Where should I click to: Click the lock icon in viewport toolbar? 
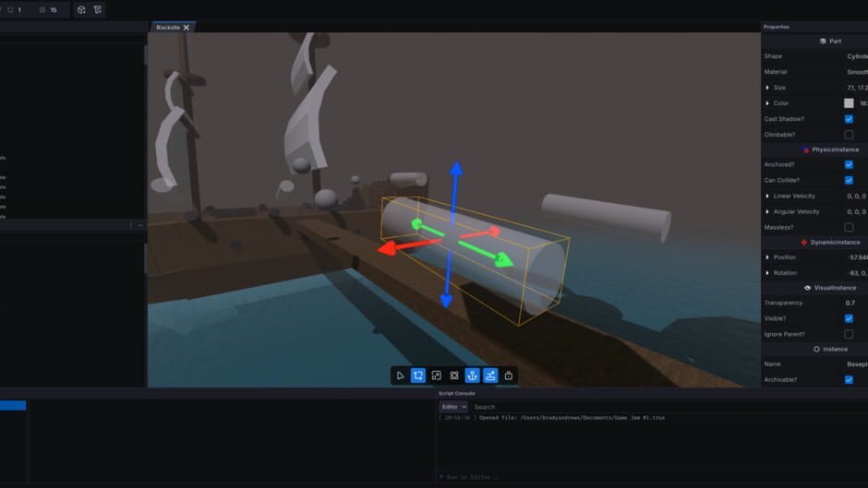click(508, 375)
